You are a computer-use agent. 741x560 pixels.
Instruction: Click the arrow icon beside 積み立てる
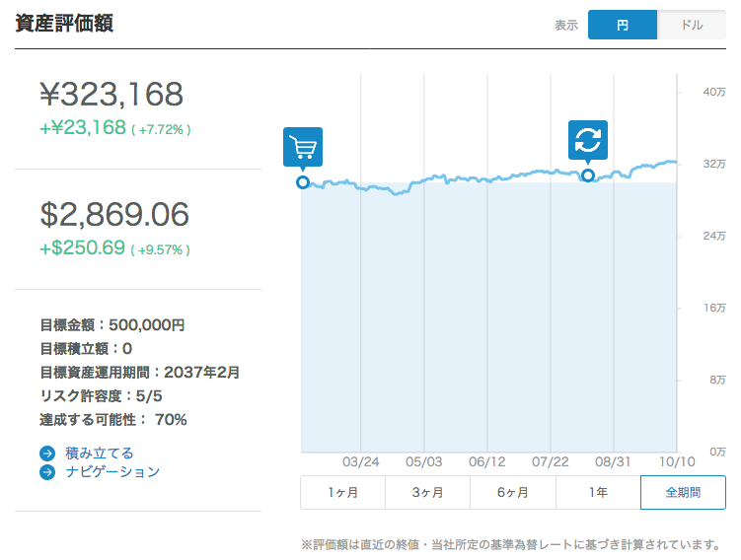click(x=47, y=454)
